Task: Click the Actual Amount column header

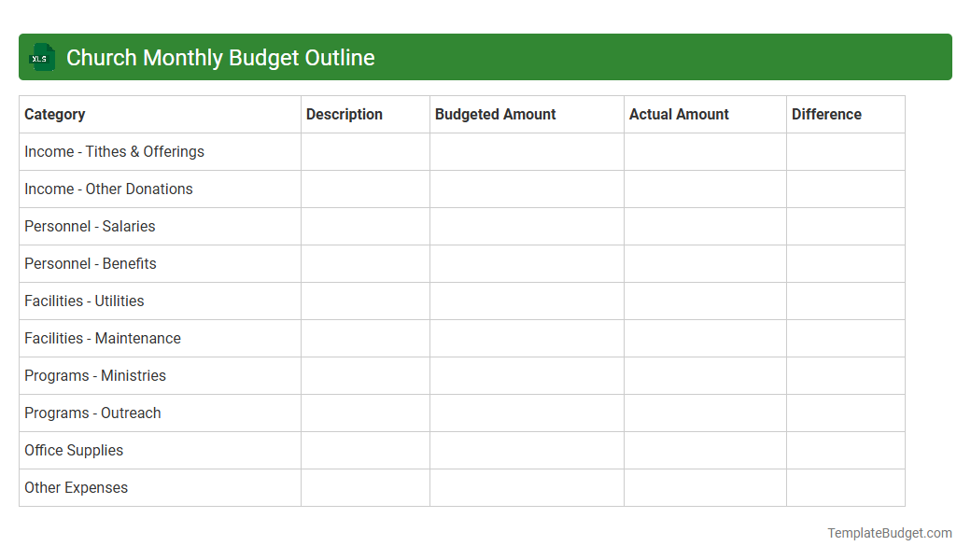Action: 679,114
